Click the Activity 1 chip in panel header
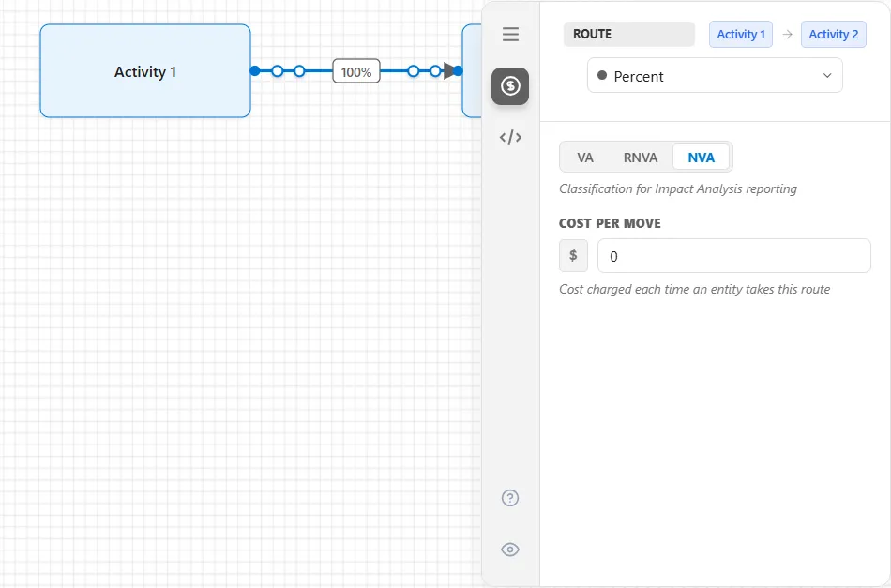891x588 pixels. tap(741, 34)
